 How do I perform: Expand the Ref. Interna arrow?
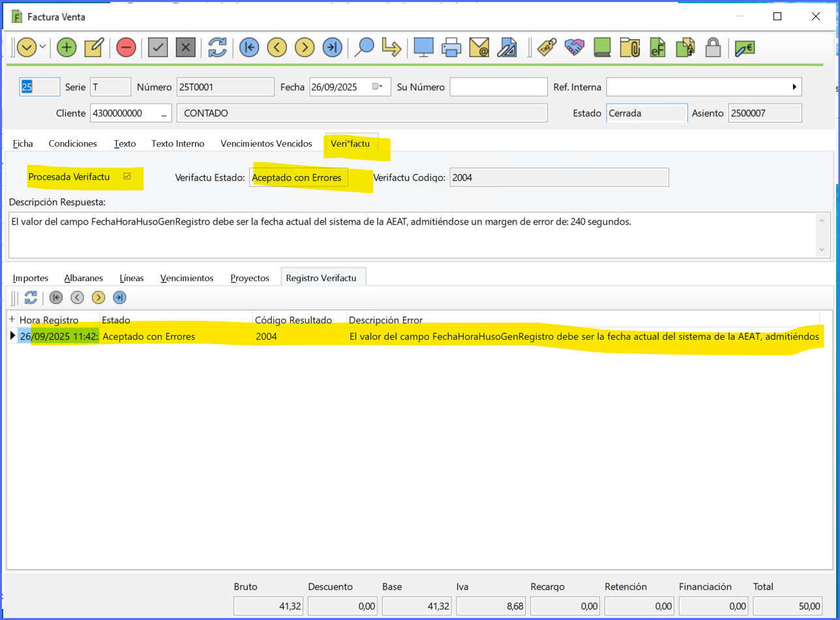[x=794, y=87]
